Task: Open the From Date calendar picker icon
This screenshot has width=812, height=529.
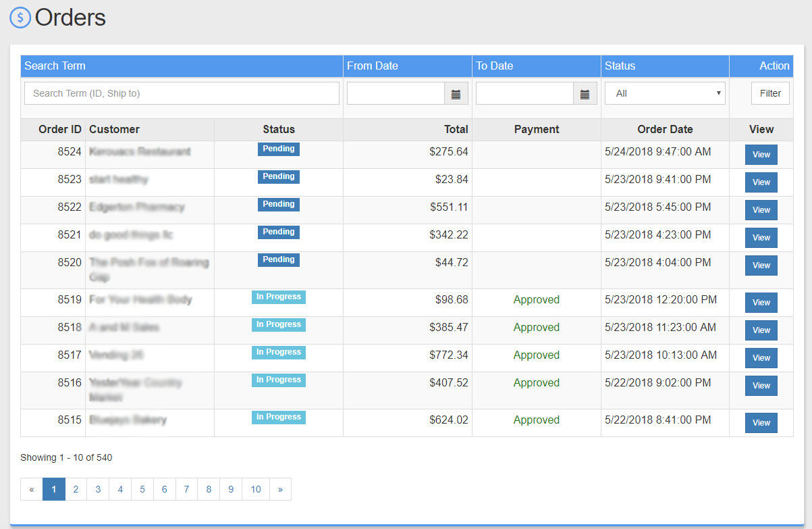Action: [456, 94]
